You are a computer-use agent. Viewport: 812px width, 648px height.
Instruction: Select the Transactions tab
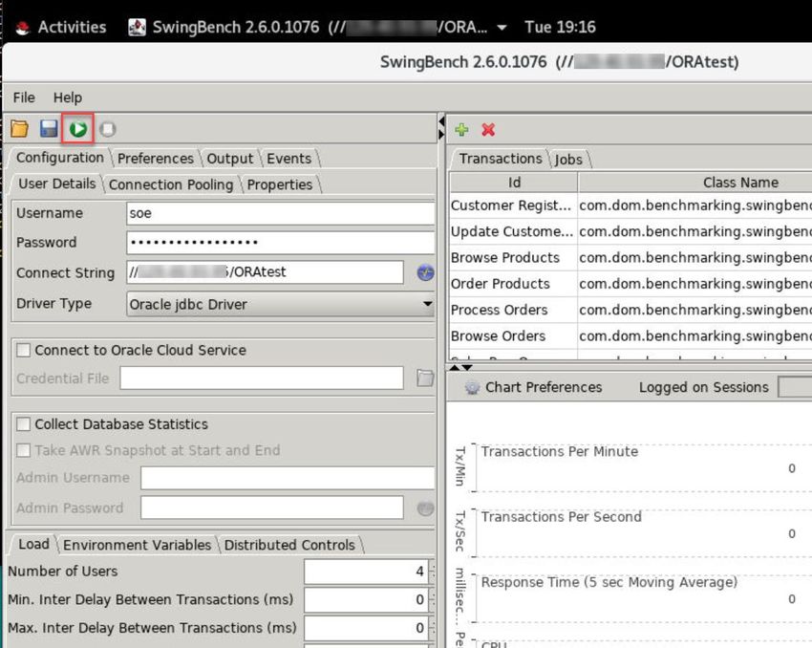pyautogui.click(x=501, y=159)
